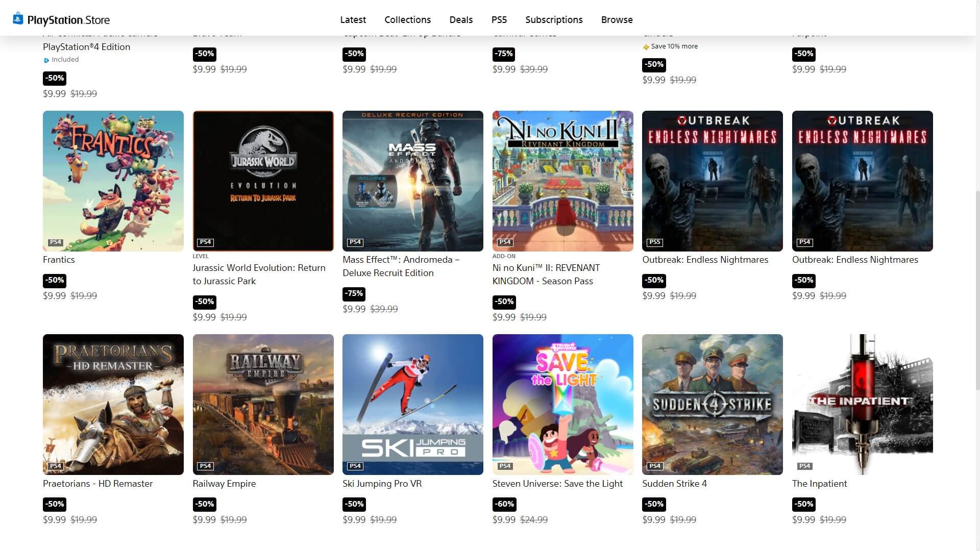This screenshot has width=980, height=551.
Task: Select the Ski Jumping Pro VR cover image
Action: 412,404
